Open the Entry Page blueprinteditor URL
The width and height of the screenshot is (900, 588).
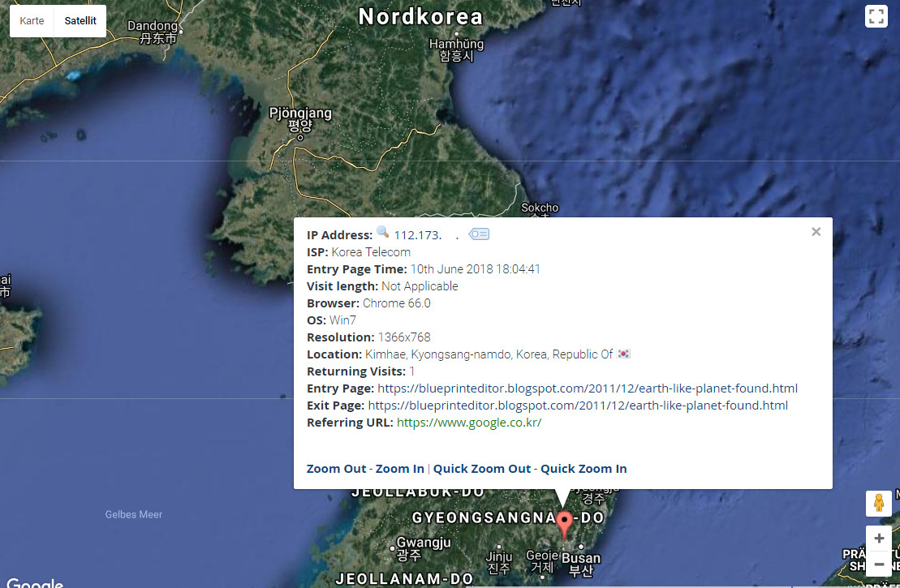588,388
